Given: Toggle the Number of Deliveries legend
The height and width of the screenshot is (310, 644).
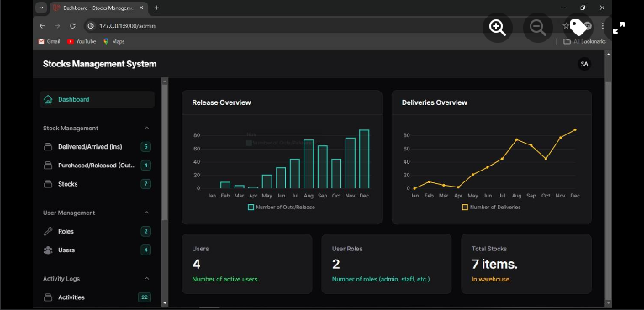Looking at the screenshot, I should 491,208.
